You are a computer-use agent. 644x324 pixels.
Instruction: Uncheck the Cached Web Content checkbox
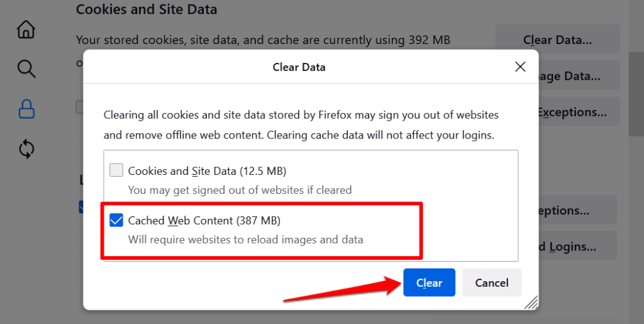[116, 220]
